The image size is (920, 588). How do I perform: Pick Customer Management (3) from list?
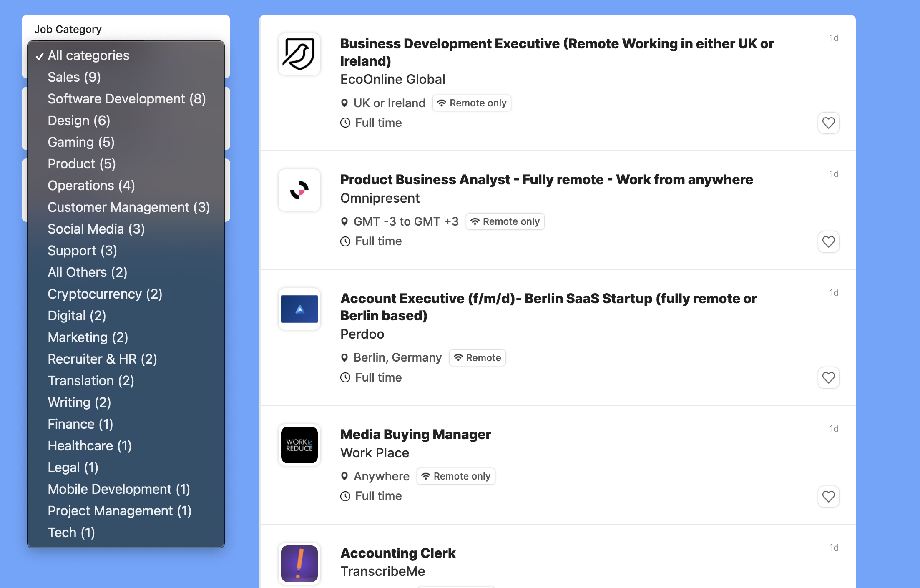click(x=128, y=207)
